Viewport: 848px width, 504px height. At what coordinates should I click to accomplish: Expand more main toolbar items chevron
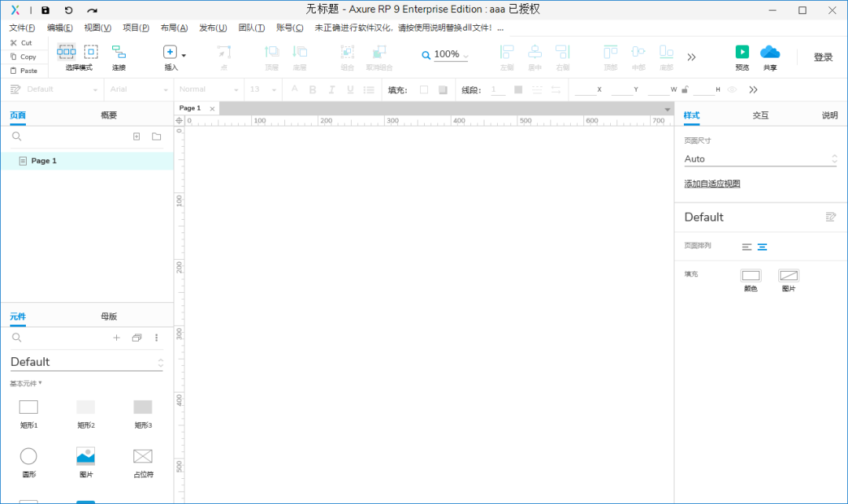[x=691, y=57]
